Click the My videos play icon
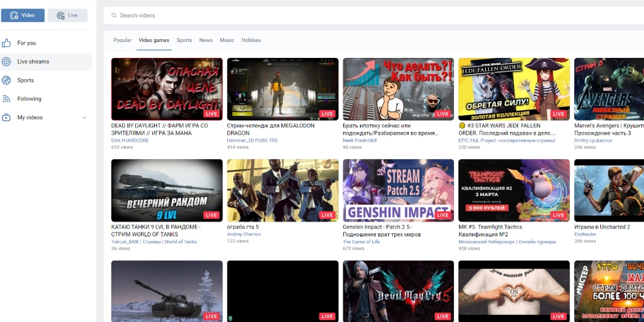Viewport: 644px width, 322px height. [x=6, y=118]
